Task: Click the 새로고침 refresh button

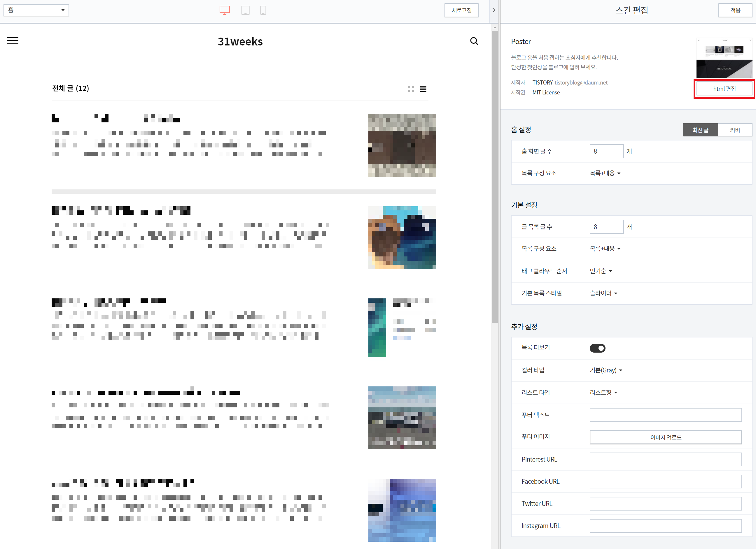Action: click(461, 10)
